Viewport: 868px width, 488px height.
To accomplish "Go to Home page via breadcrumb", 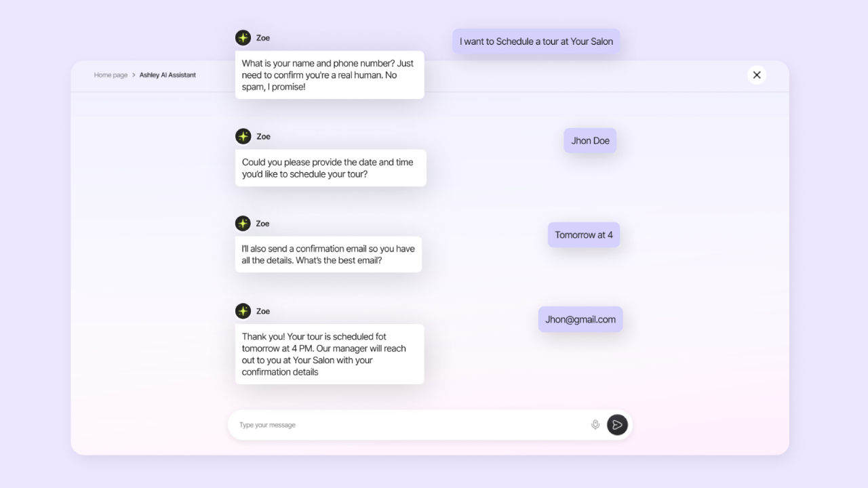I will (111, 75).
